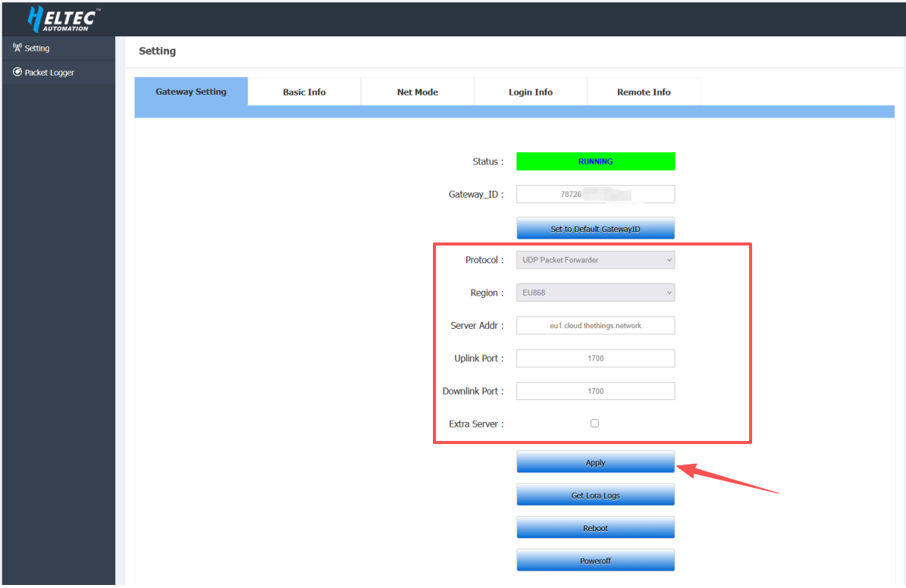Screen dimensions: 906x588
Task: Open the Login Info tab
Action: pyautogui.click(x=530, y=92)
